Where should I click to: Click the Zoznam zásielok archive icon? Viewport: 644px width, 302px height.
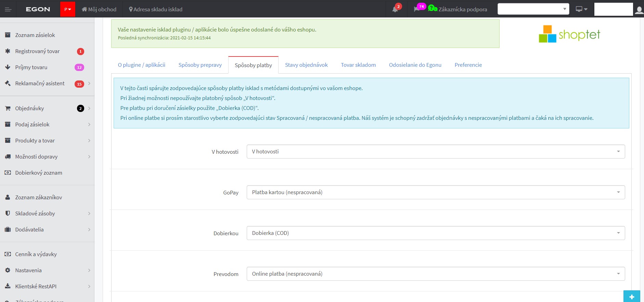[x=8, y=35]
